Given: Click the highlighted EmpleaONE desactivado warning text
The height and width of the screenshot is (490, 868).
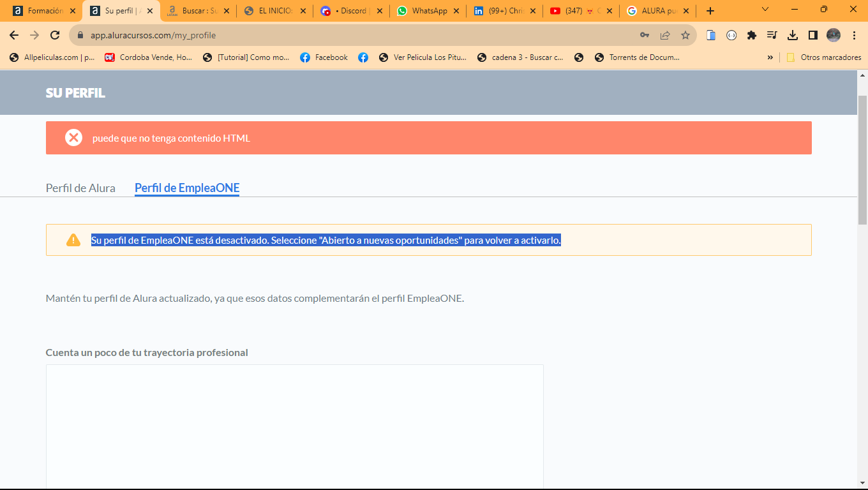Looking at the screenshot, I should (326, 241).
